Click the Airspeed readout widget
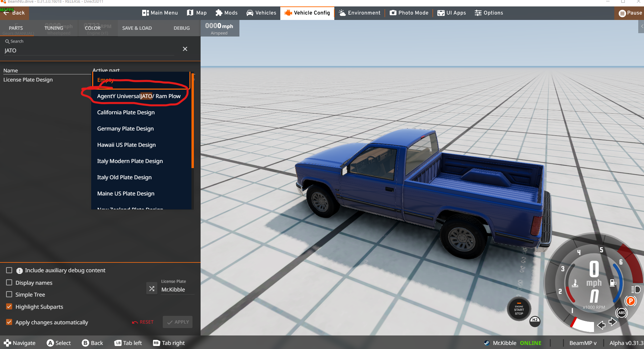 (220, 28)
